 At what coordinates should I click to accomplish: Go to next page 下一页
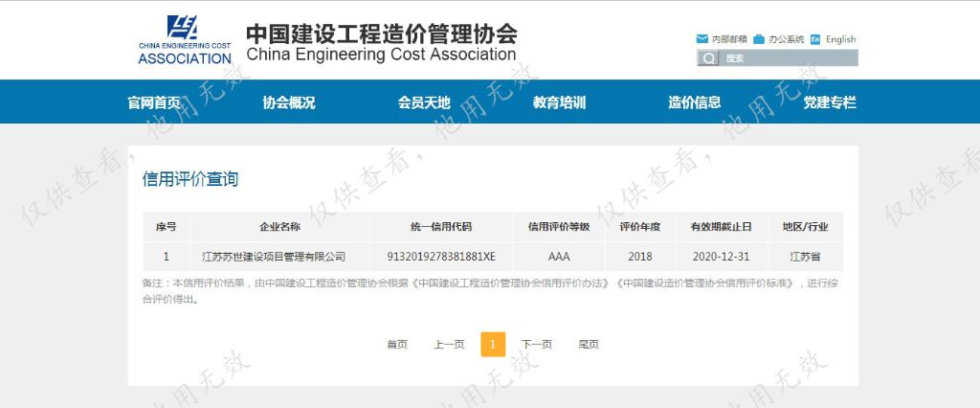click(x=537, y=344)
